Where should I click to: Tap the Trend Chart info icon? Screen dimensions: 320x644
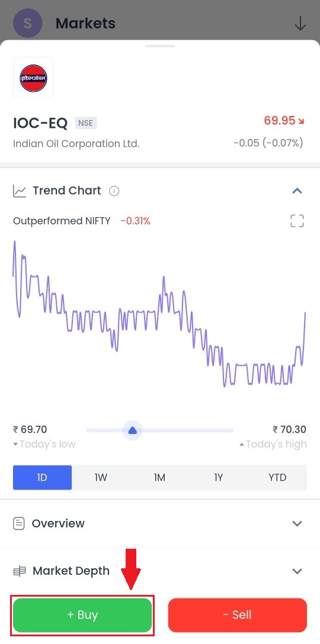[114, 191]
